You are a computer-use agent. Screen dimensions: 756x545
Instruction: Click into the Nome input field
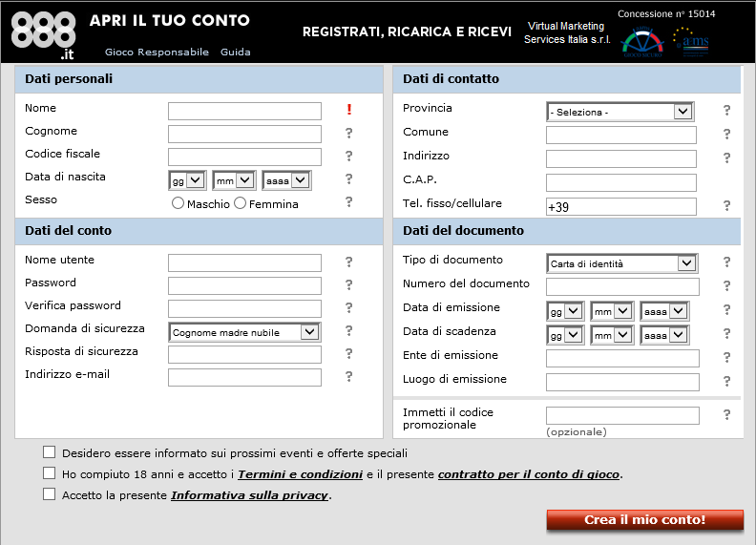[x=245, y=111]
